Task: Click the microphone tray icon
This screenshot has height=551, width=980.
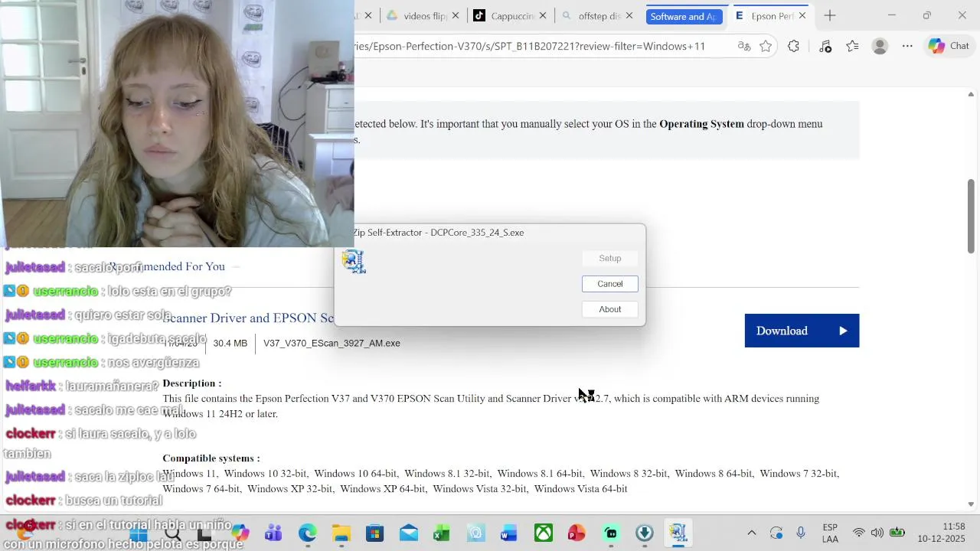Action: coord(801,533)
